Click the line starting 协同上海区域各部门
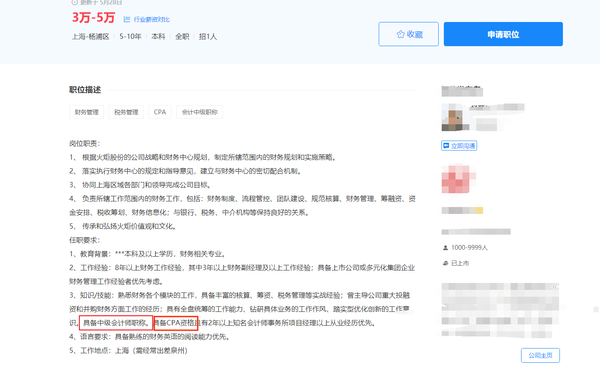Screen dimensions: 600x368 [140, 185]
